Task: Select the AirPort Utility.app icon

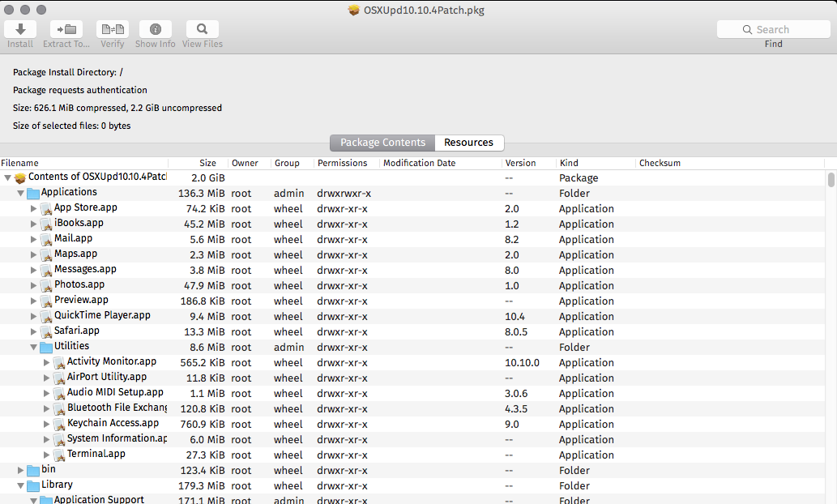Action: (x=59, y=378)
